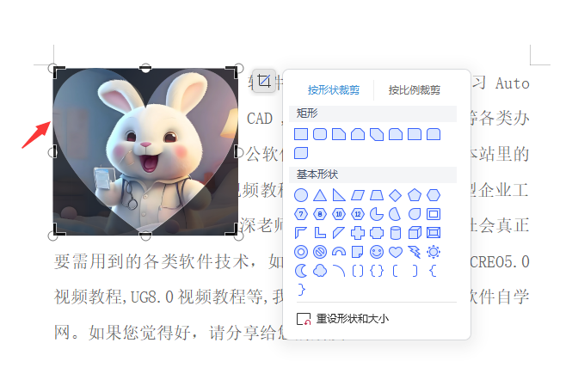Click the 基本形状 section header

click(x=372, y=175)
